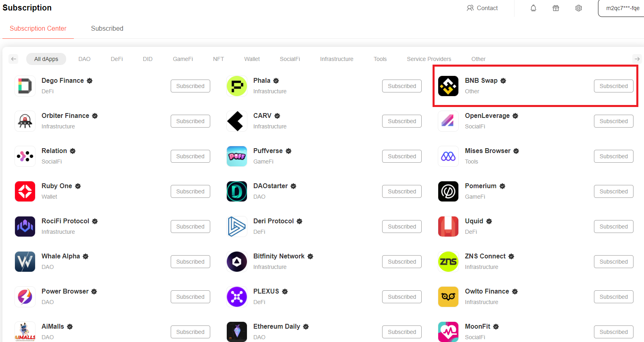Click the Dego Finance logo icon
This screenshot has height=342, width=644.
click(x=25, y=86)
